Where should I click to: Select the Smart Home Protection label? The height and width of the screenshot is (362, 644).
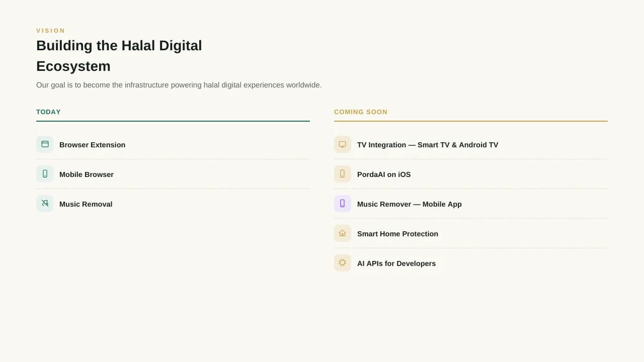[397, 234]
